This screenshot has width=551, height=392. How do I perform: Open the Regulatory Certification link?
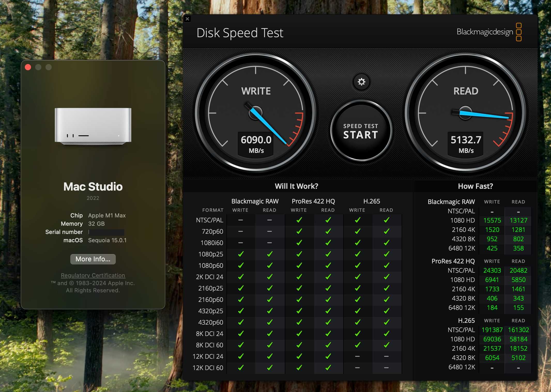93,275
